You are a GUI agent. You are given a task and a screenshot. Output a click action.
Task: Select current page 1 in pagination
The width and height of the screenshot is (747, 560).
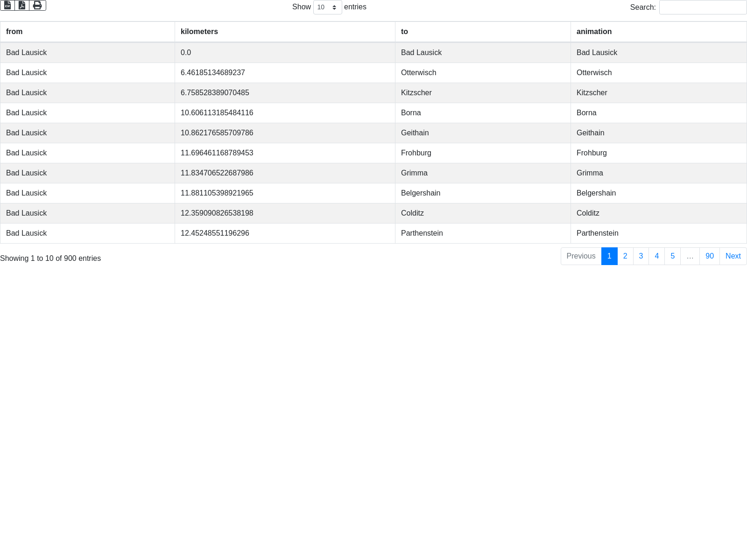pyautogui.click(x=609, y=256)
